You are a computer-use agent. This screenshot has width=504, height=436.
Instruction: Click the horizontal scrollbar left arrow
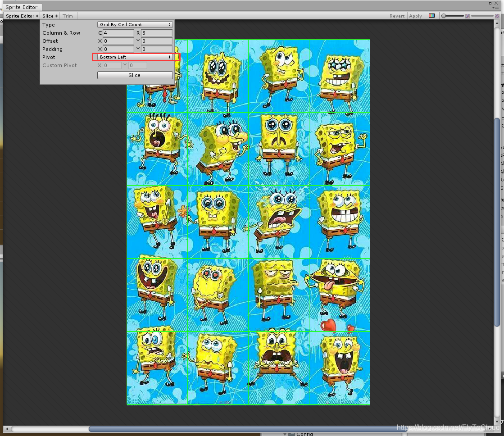point(7,429)
